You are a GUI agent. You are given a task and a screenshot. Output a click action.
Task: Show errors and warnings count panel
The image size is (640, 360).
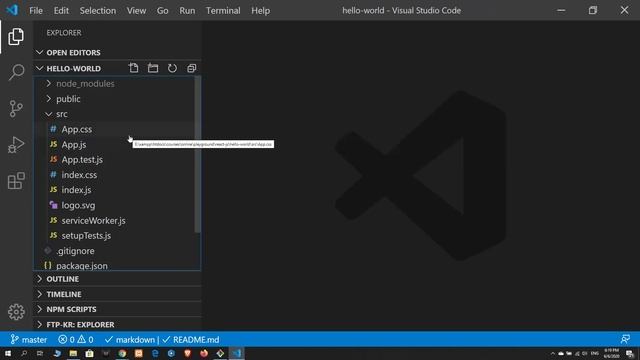(76, 340)
